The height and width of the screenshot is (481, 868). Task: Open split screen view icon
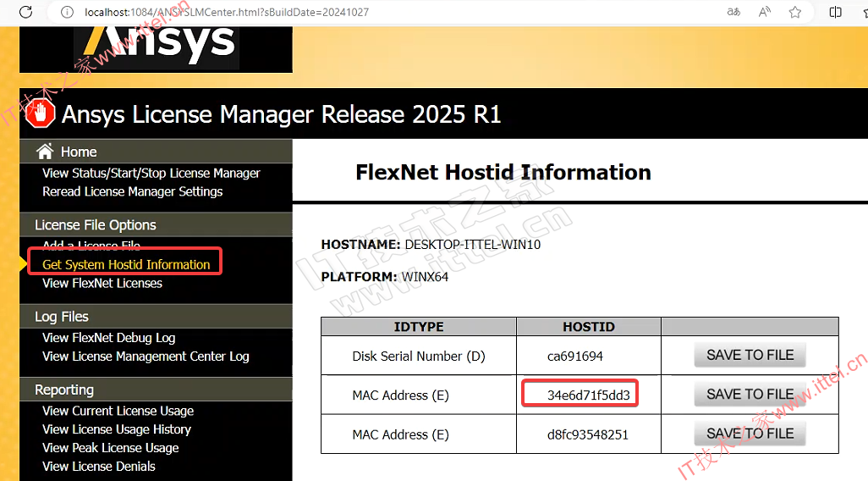pos(835,12)
